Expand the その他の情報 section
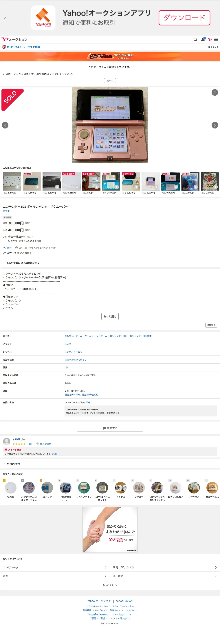Screen dimensions: 220x644 click(x=110, y=464)
